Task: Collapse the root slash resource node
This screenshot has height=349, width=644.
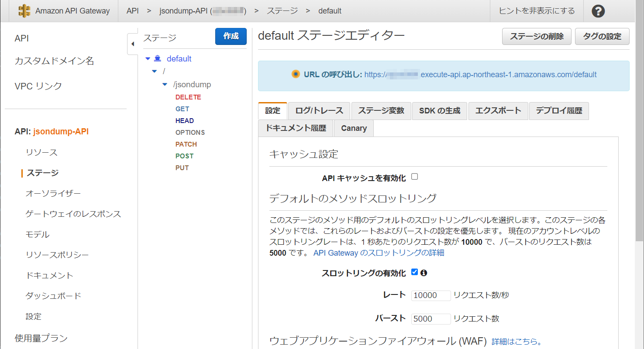Action: tap(154, 71)
